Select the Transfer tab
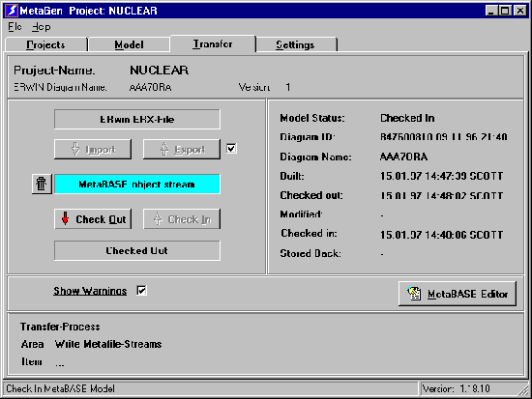 pyautogui.click(x=213, y=43)
